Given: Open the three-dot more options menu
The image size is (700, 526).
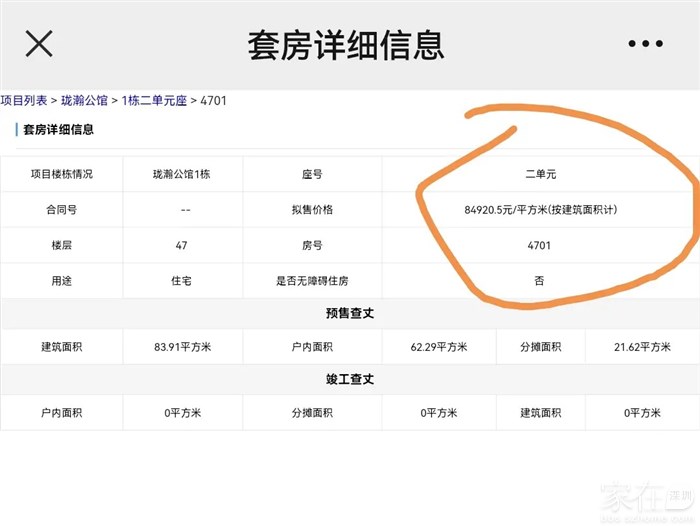Looking at the screenshot, I should (x=645, y=44).
